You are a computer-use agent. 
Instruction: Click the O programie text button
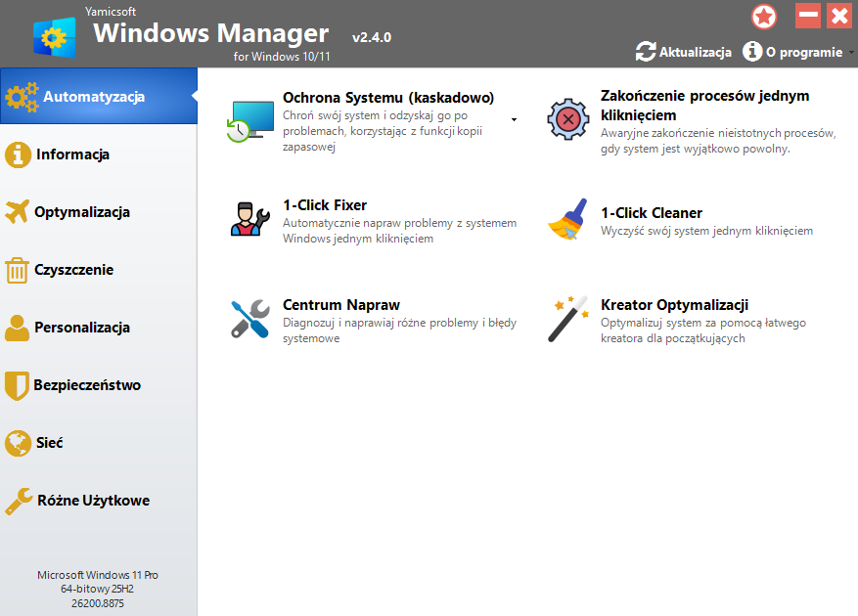click(804, 53)
